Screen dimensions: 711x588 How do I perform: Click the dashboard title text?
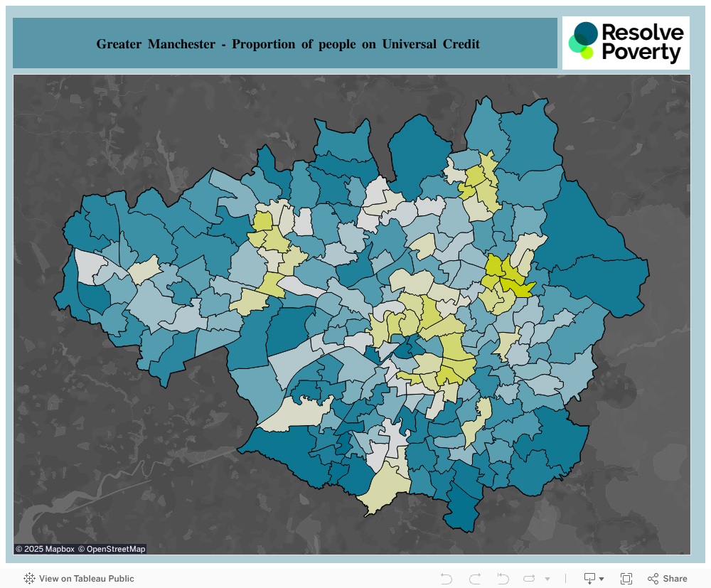pyautogui.click(x=288, y=44)
